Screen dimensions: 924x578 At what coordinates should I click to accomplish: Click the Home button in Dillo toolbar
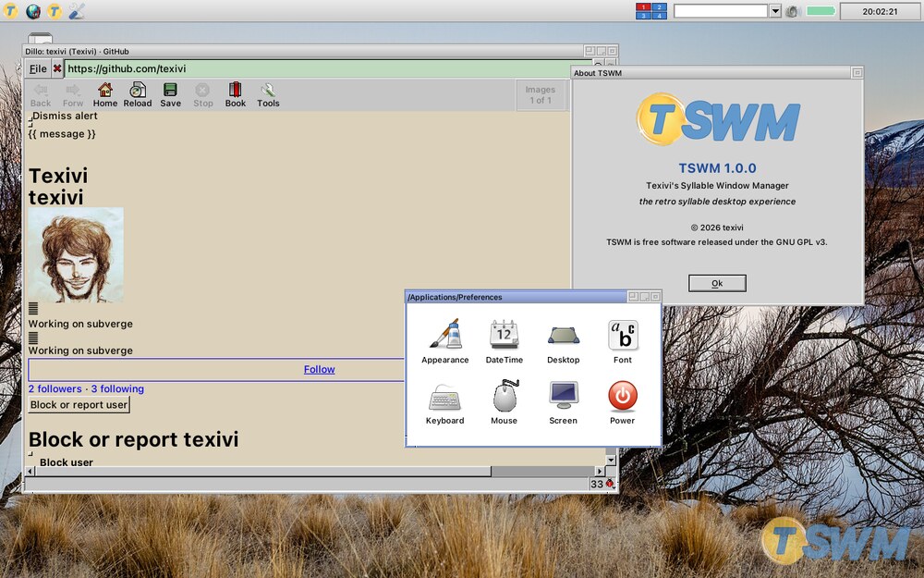pyautogui.click(x=105, y=95)
